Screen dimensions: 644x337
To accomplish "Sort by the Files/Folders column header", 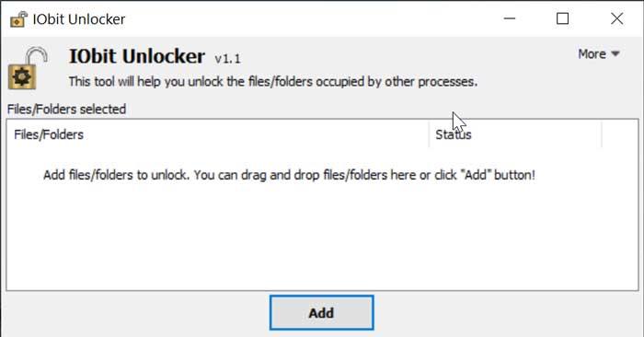I will click(x=217, y=134).
